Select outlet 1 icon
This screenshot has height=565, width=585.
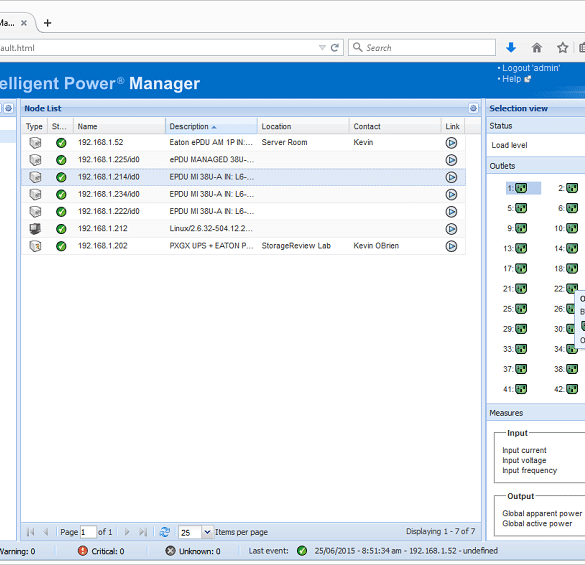521,188
